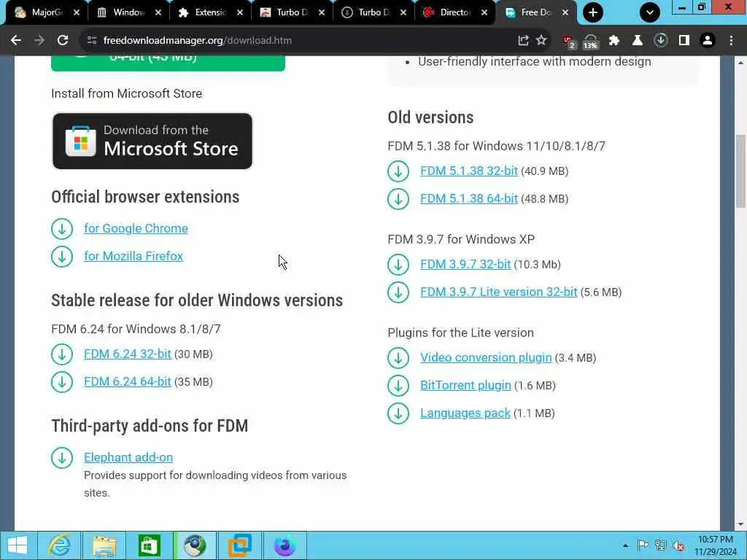747x560 pixels.
Task: Click the green 64-bit download button
Action: pos(169,63)
